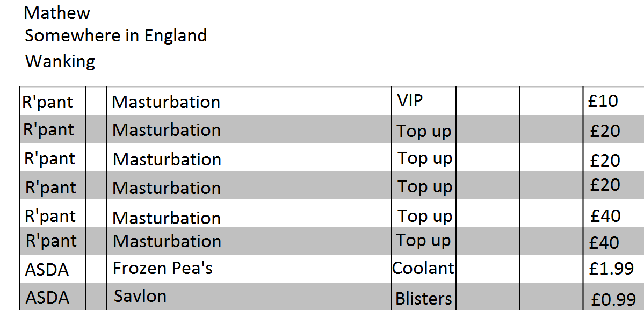Click the VIP cell

tap(424, 101)
